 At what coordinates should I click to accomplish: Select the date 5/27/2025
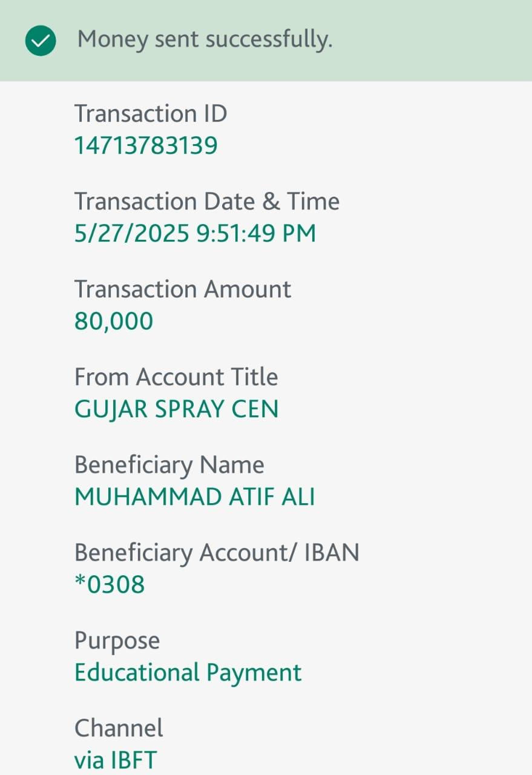pos(132,234)
